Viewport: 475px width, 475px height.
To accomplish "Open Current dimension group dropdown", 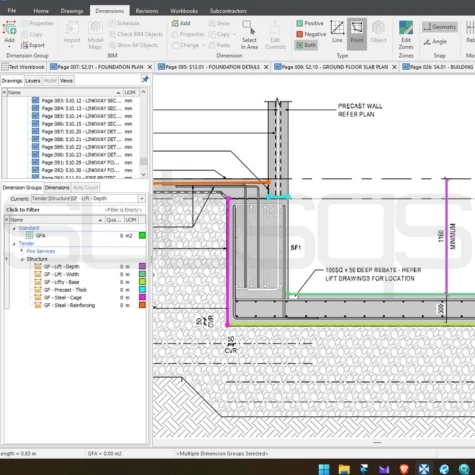I will [x=142, y=198].
